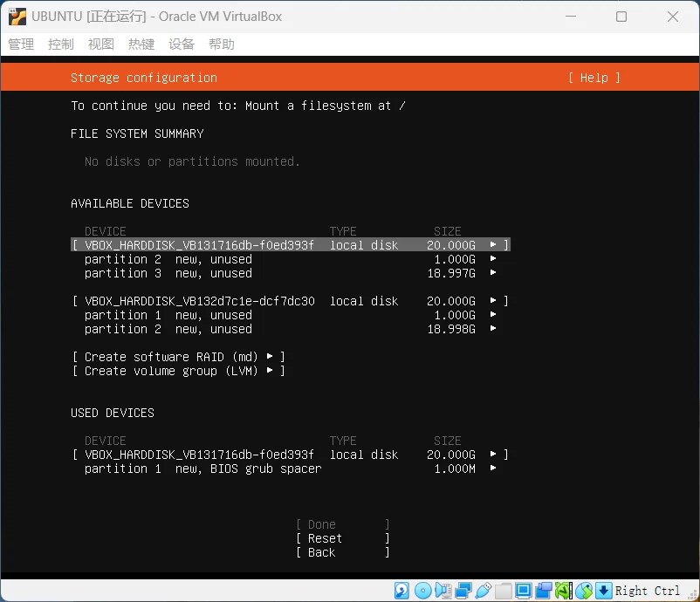Expand arrow for partition 1 sized 1.000G under VB132d7c1e
Viewport: 700px width, 602px height.
pos(493,314)
